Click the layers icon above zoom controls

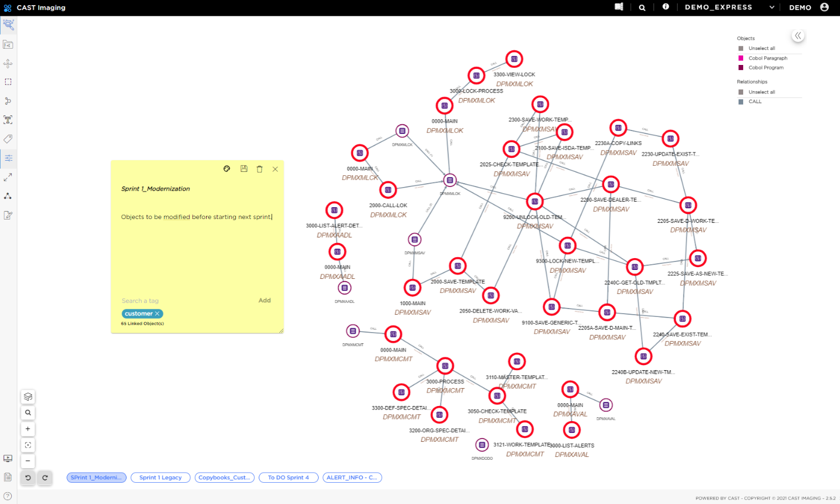pos(28,396)
